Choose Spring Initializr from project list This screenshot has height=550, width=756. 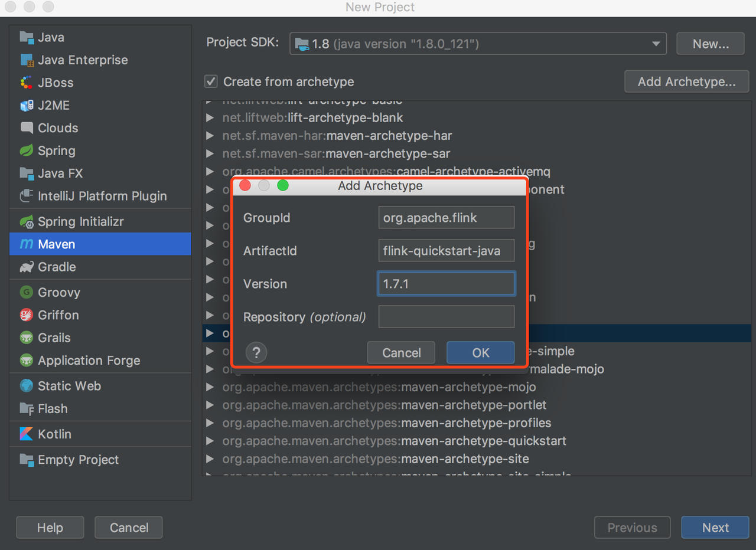coord(80,221)
